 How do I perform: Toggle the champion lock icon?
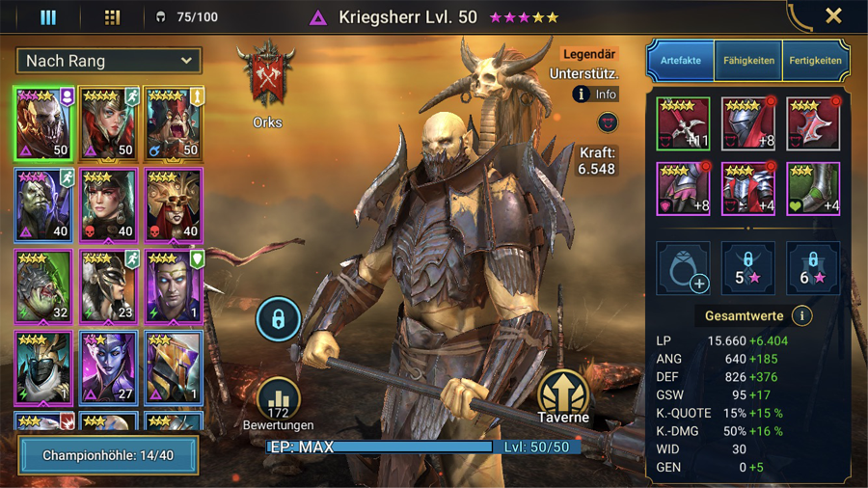pos(278,319)
